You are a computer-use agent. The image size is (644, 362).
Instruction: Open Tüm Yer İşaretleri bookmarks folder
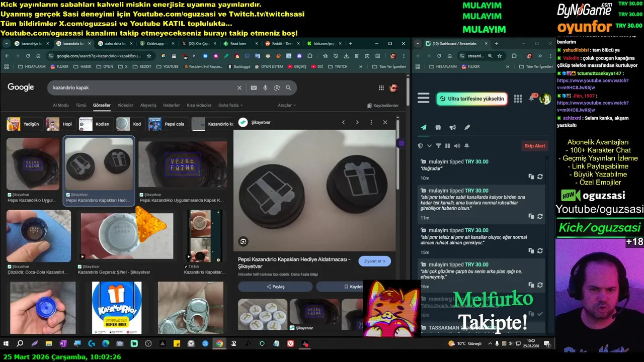point(389,66)
